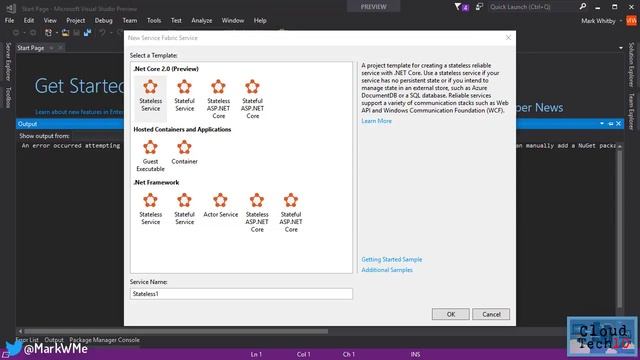Expand the Mark Whitby account dropdown
The image size is (640, 360).
click(x=621, y=21)
